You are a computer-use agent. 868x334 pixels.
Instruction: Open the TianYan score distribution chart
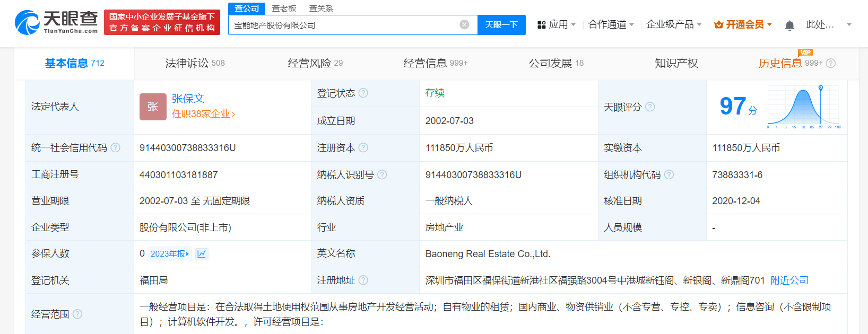[804, 107]
